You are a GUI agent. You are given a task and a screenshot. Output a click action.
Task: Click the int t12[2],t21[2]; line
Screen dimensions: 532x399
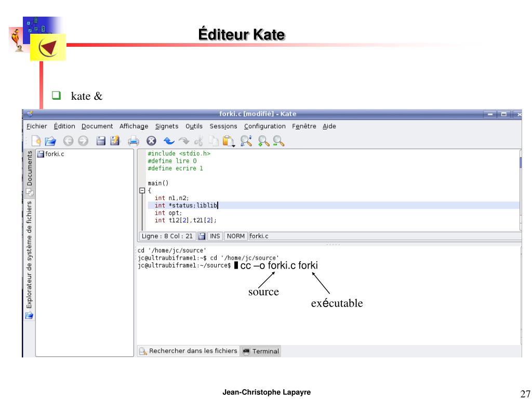click(185, 220)
